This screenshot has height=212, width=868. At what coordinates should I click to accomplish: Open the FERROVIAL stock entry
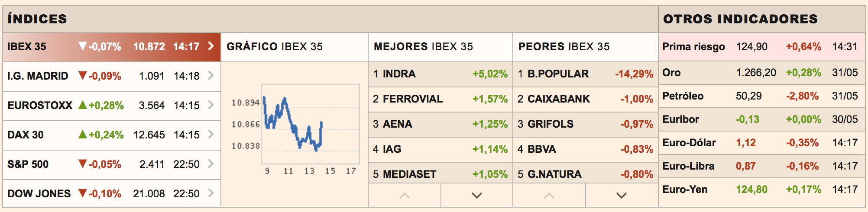click(x=413, y=99)
